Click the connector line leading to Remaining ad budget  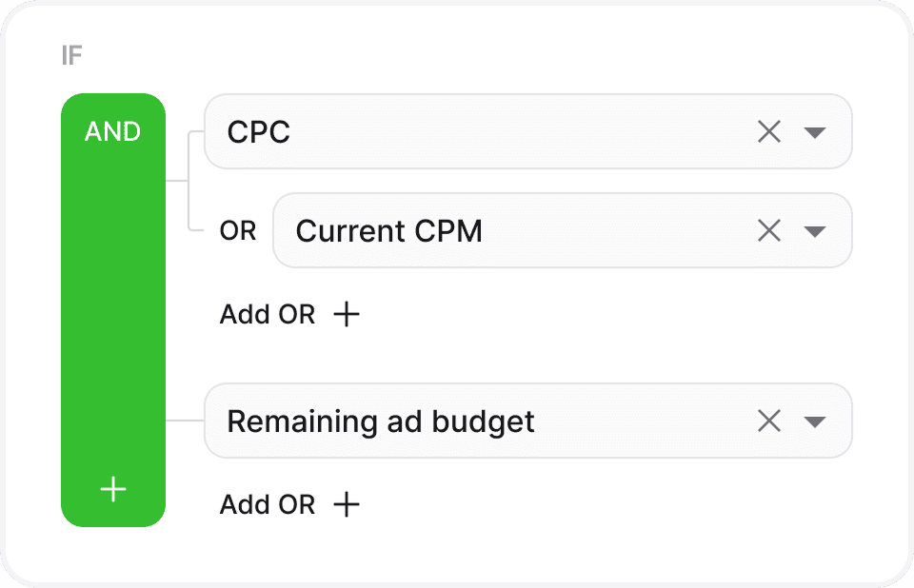[185, 420]
